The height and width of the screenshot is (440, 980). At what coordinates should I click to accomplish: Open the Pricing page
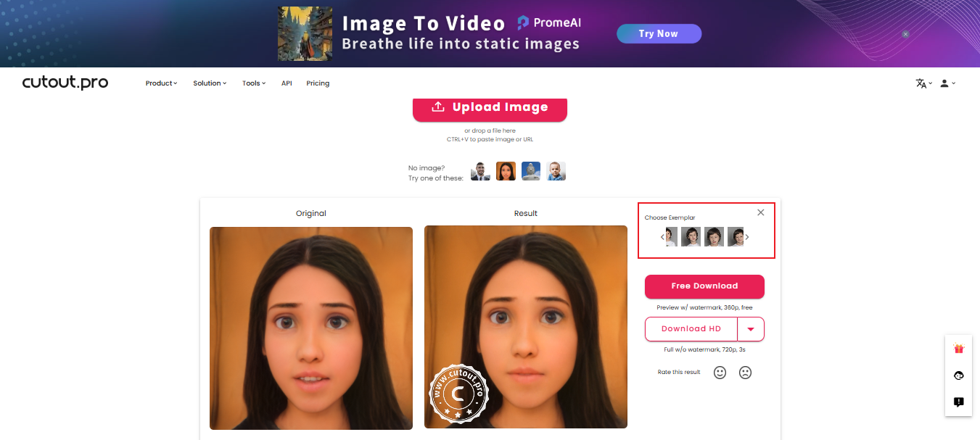coord(318,83)
